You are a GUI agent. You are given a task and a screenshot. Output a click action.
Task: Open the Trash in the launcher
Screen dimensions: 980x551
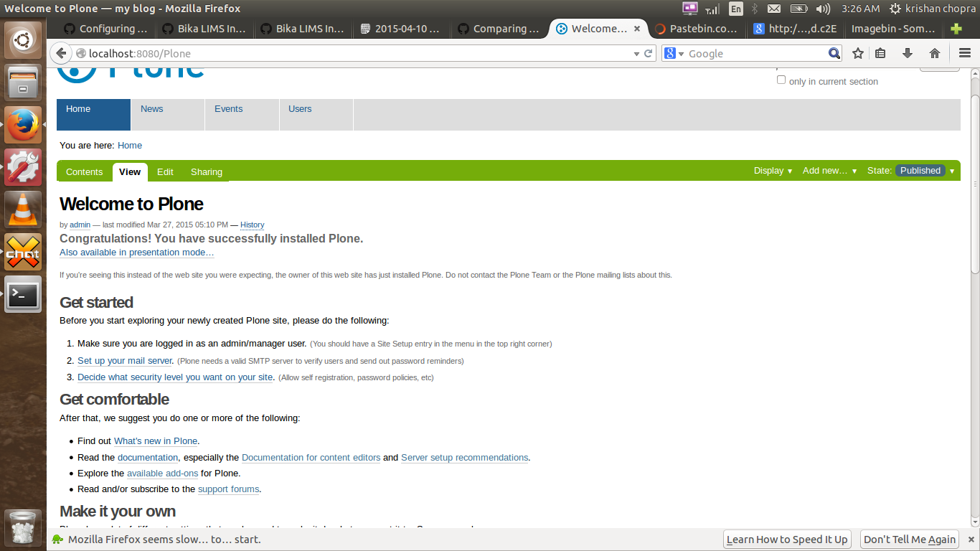pyautogui.click(x=23, y=527)
